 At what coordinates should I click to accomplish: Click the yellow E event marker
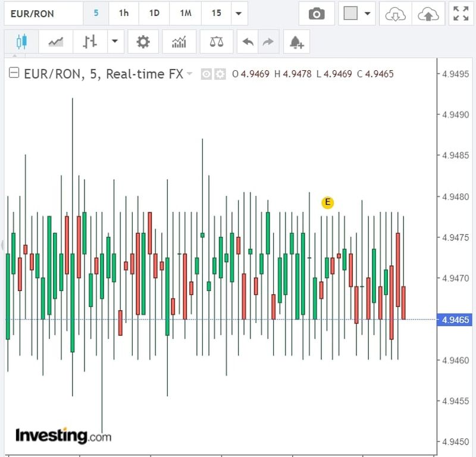327,202
